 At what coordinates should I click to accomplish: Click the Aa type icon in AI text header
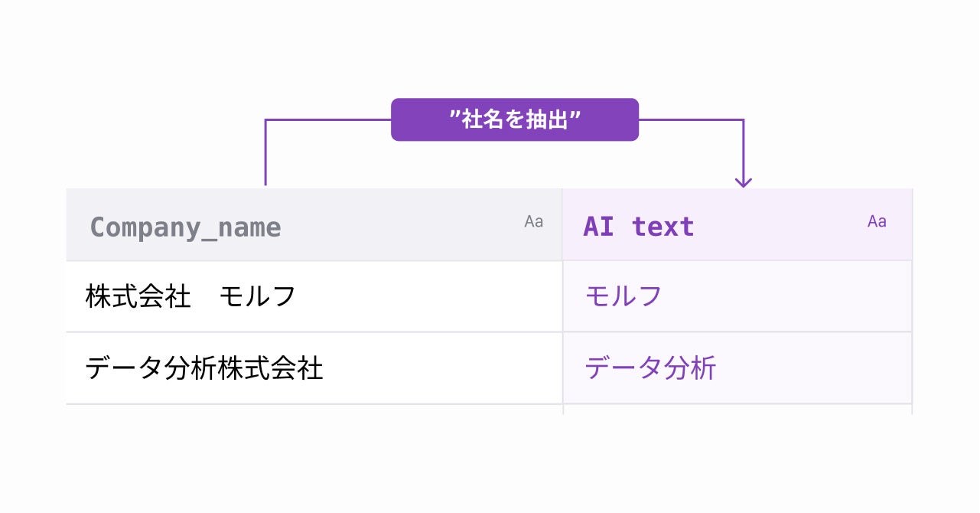[877, 222]
